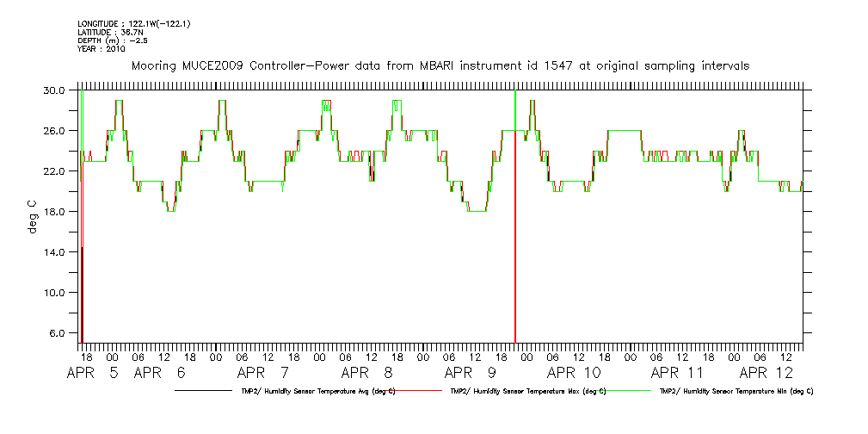The image size is (868, 434).
Task: Select the APR 7 date label
Action: point(262,374)
